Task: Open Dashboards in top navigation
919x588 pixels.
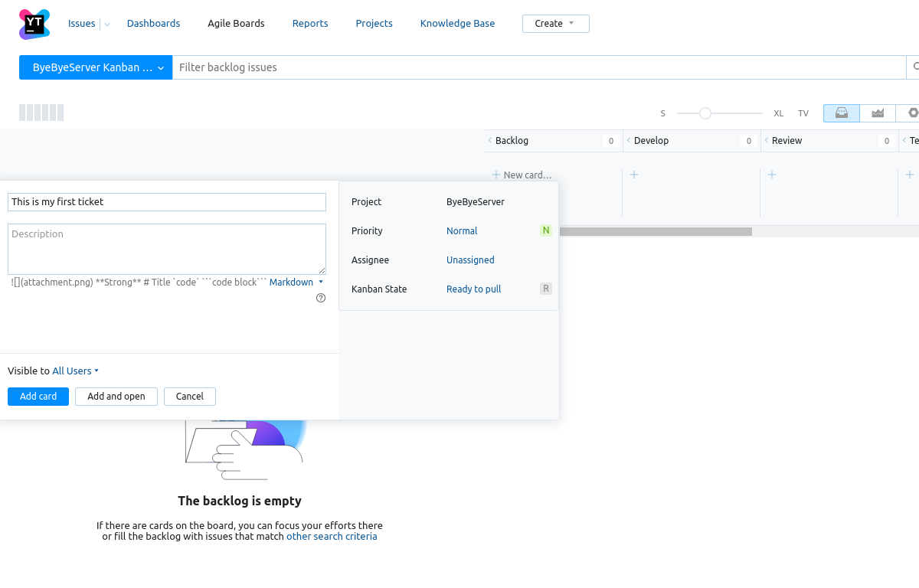Action: tap(154, 24)
